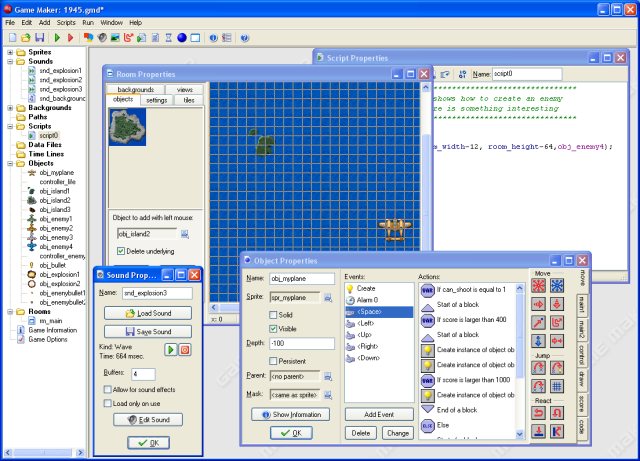Click the Add Event button
This screenshot has height=461, width=640.
click(x=379, y=414)
